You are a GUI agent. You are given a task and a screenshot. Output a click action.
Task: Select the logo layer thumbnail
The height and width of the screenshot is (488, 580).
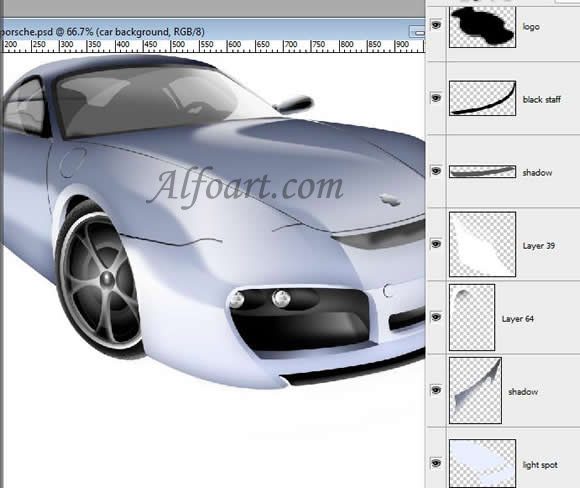coord(482,27)
